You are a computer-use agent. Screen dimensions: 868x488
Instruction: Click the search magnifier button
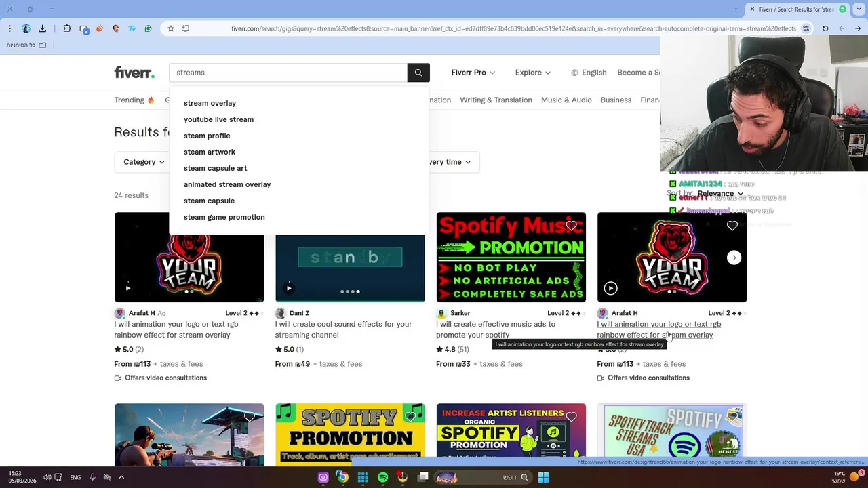coord(418,73)
